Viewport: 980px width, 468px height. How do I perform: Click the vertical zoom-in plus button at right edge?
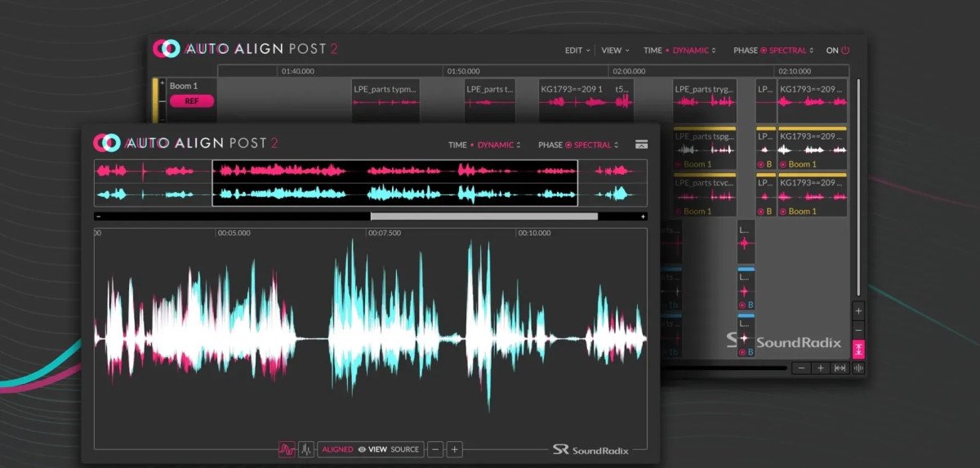click(x=858, y=311)
